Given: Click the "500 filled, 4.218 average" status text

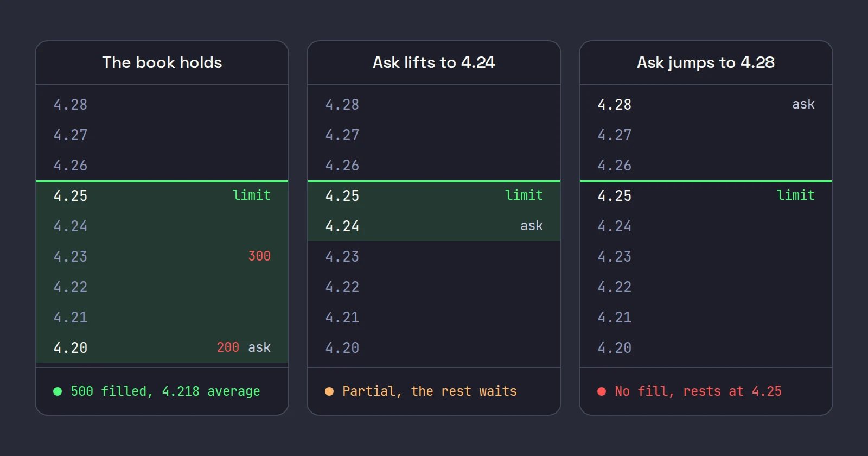Looking at the screenshot, I should click(165, 391).
